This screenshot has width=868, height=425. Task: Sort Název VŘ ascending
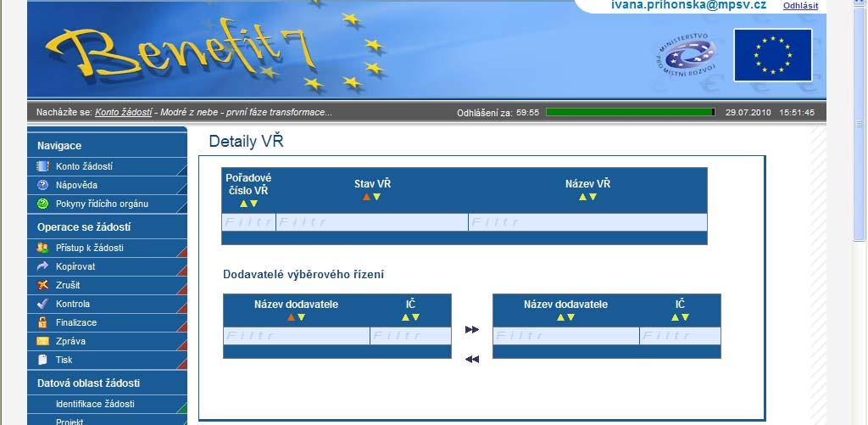pyautogui.click(x=582, y=197)
